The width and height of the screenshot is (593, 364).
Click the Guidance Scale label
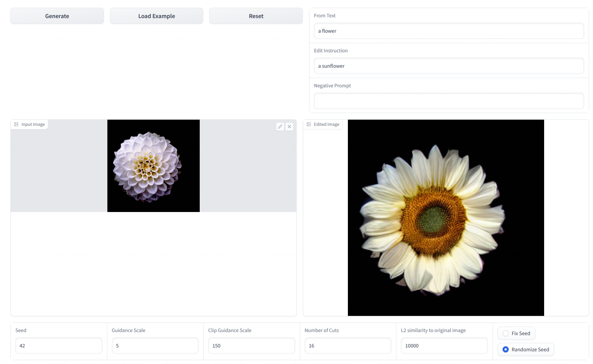tap(129, 331)
